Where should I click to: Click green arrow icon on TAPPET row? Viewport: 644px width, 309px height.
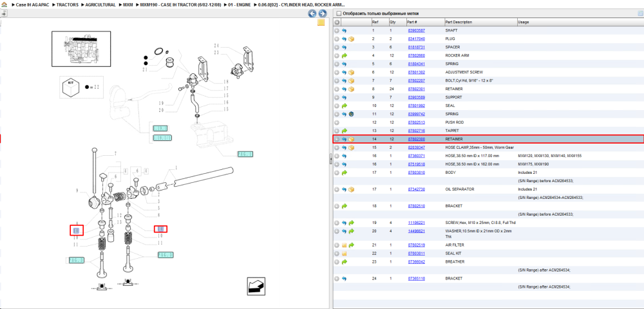tap(344, 131)
